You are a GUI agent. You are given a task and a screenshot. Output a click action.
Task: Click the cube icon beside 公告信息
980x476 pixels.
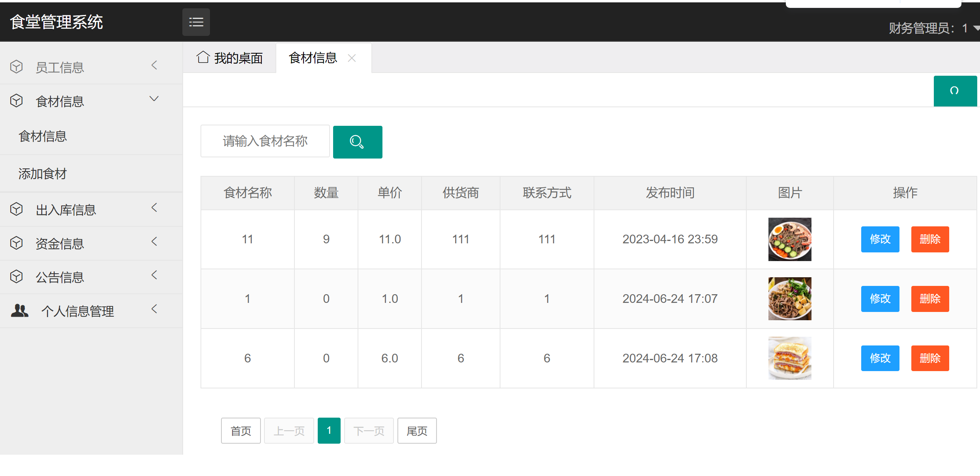(17, 277)
